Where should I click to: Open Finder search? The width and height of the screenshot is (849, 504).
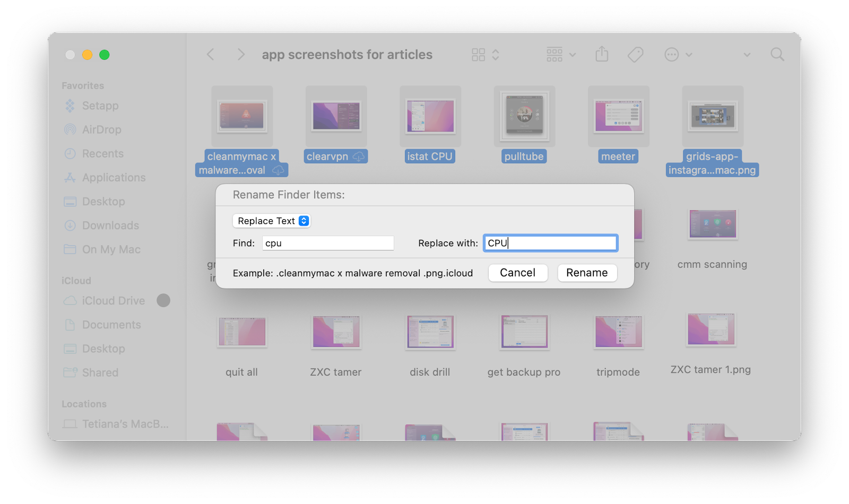coord(777,54)
